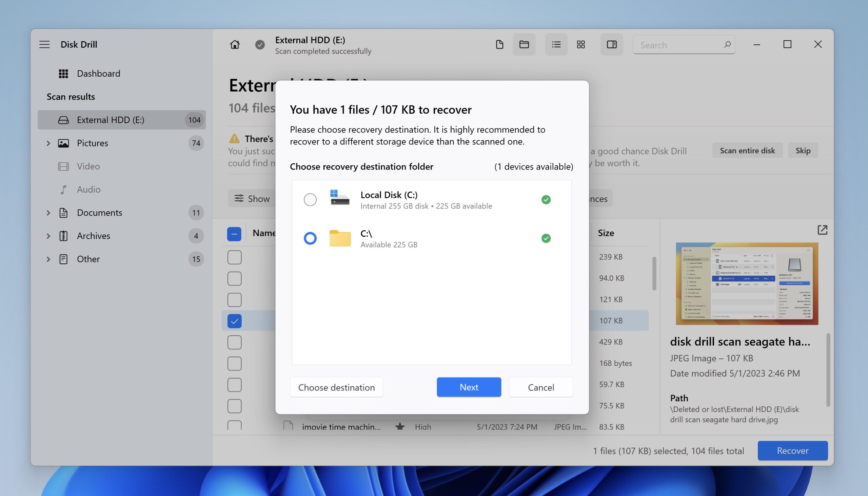Check the box for the 429 KB file

pyautogui.click(x=234, y=342)
